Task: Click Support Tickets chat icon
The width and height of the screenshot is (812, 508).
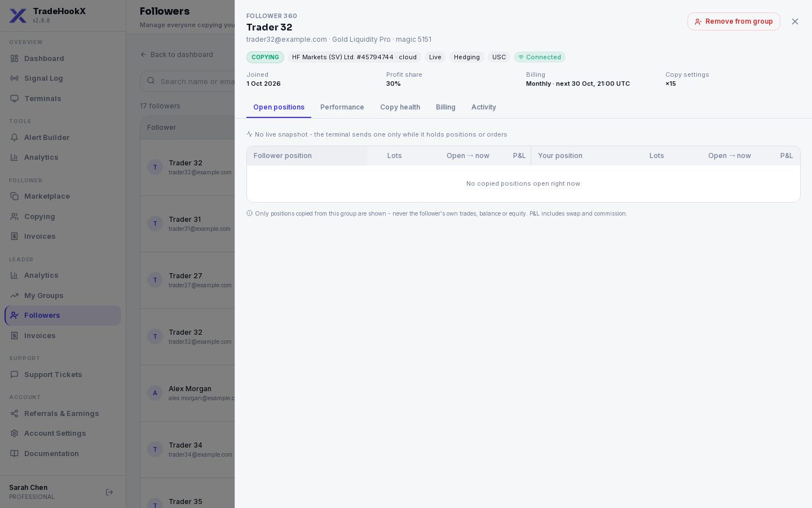Action: tap(15, 374)
